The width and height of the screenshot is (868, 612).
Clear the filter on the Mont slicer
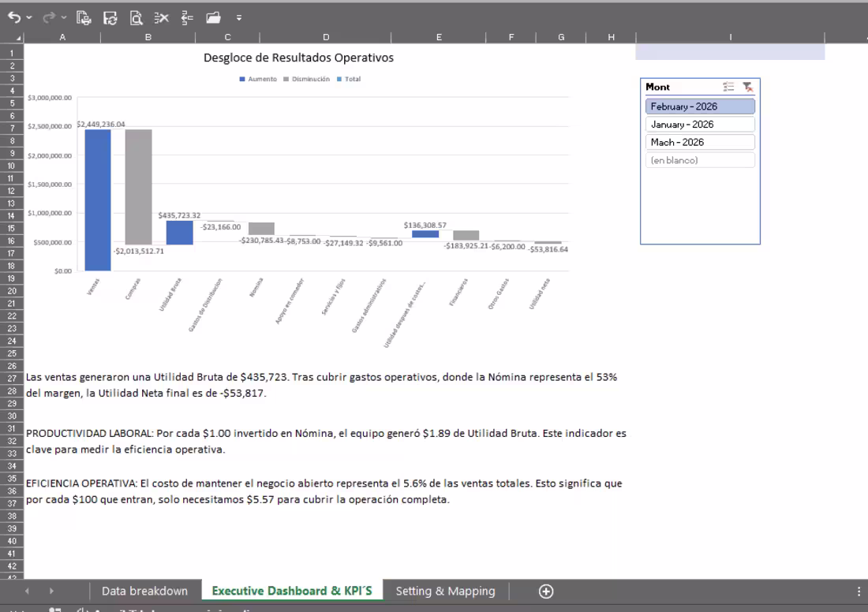point(749,87)
